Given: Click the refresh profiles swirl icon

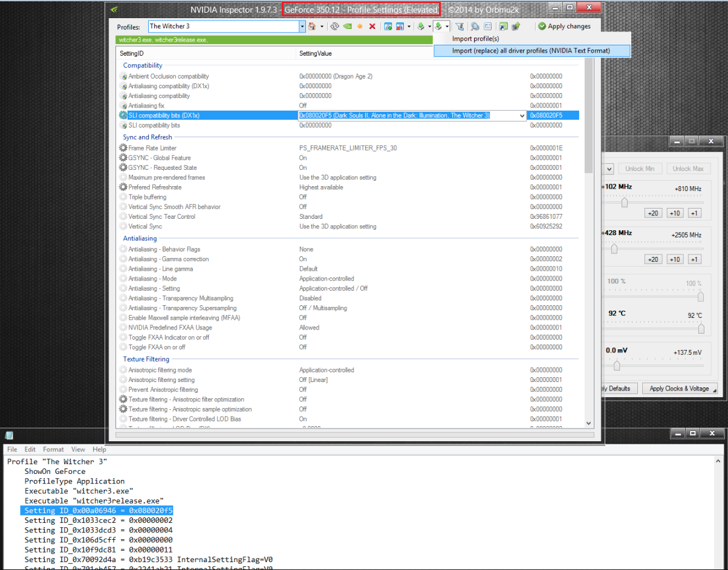Looking at the screenshot, I should [x=334, y=27].
